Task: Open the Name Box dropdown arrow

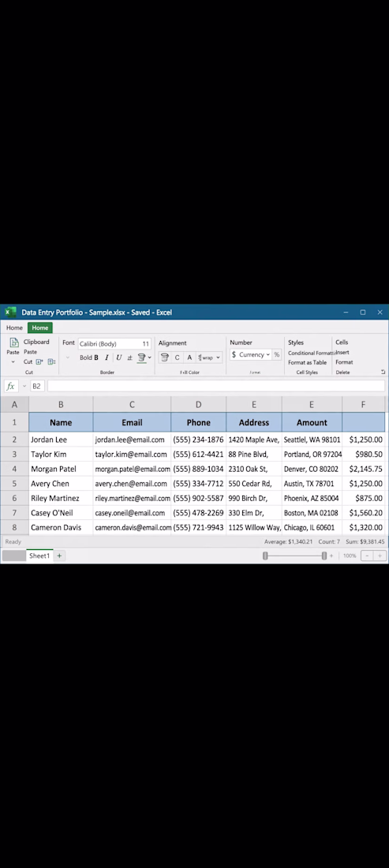Action: [x=24, y=386]
